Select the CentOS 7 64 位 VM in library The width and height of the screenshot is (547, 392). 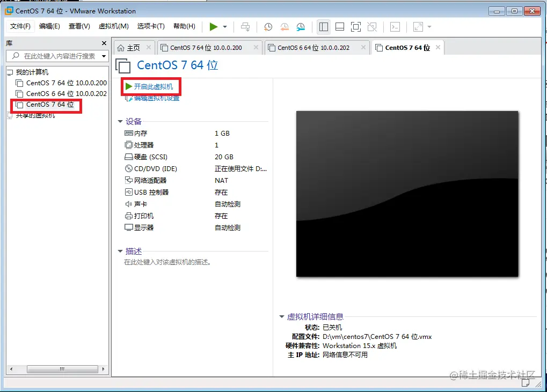(x=45, y=105)
